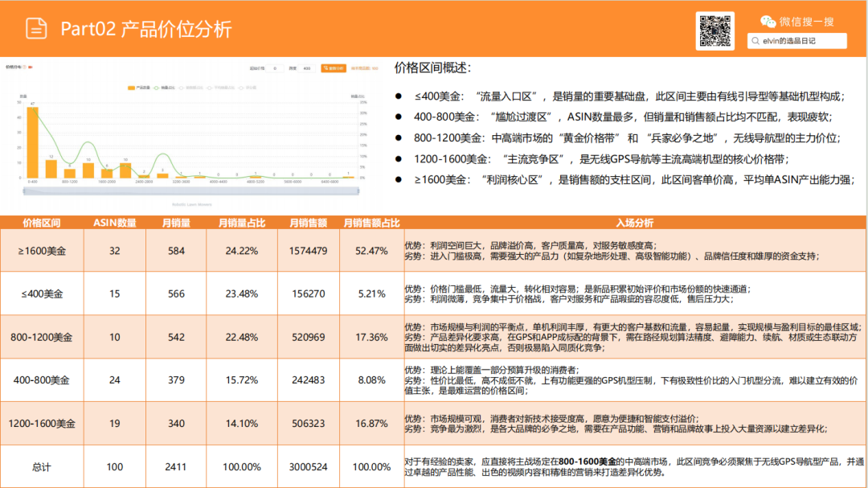Select the ASIN数量 column header
Screen dimensions: 868x488
pyautogui.click(x=115, y=221)
